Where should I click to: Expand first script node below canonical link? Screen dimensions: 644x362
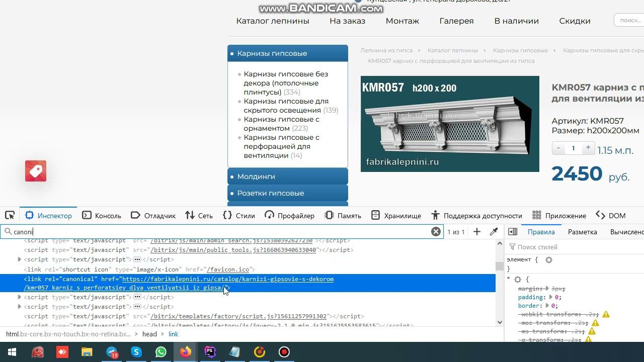point(20,297)
